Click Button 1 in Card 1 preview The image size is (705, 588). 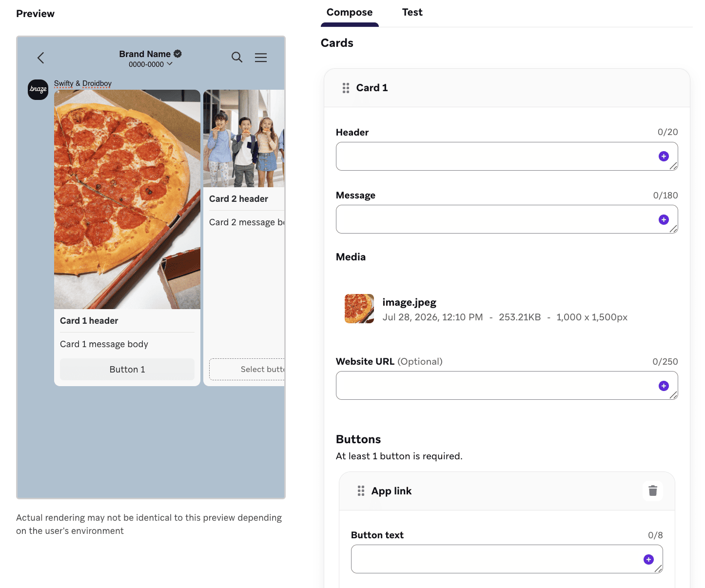(127, 370)
